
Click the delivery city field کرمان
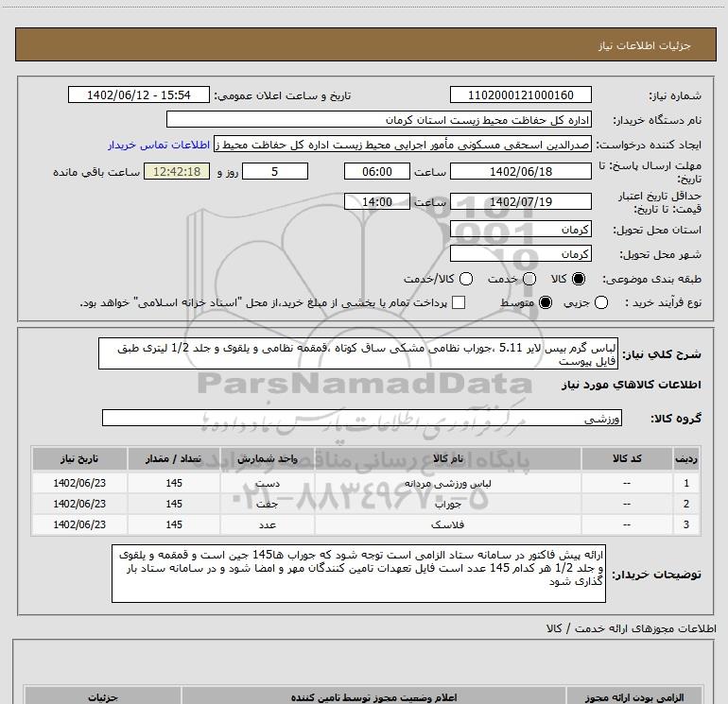[x=520, y=254]
